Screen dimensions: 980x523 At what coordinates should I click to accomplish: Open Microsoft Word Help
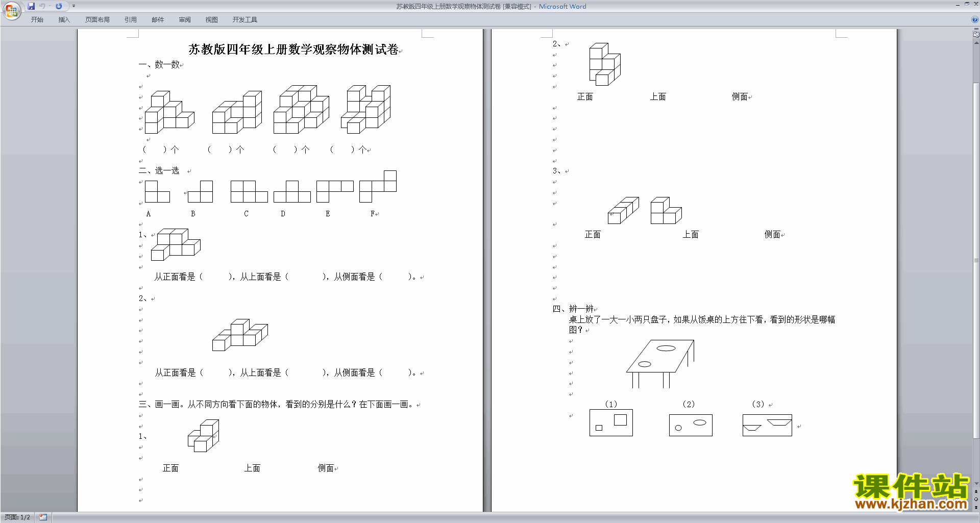pos(975,19)
